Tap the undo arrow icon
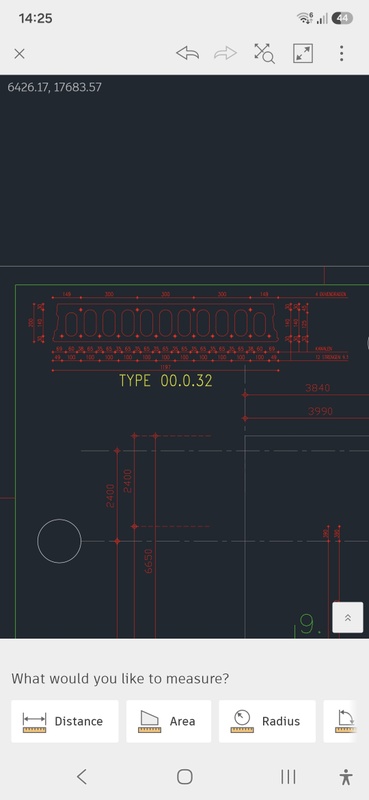Viewport: 369px width, 800px height. click(x=187, y=53)
